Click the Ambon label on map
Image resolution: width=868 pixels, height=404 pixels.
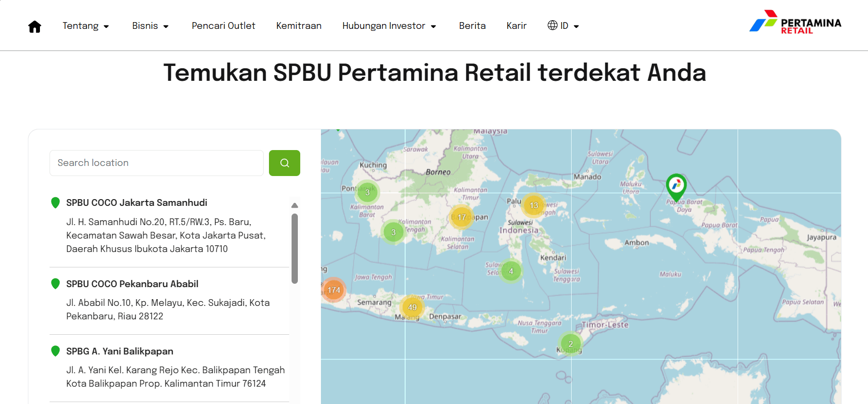click(x=637, y=243)
